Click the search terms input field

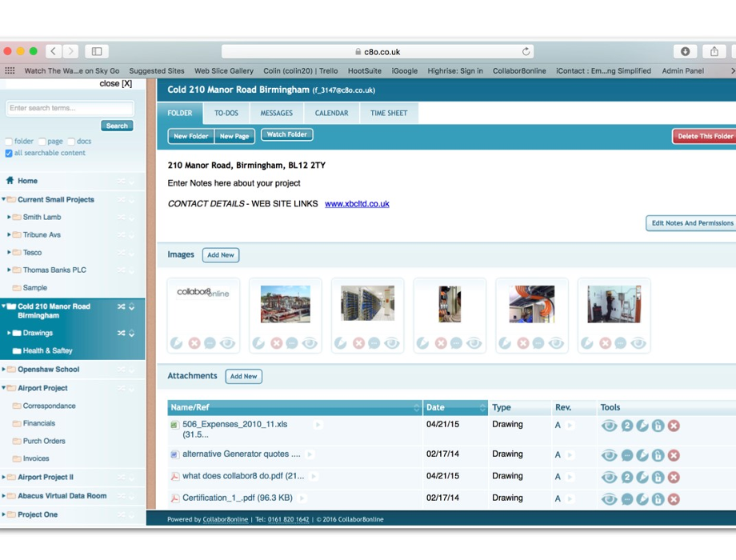70,108
